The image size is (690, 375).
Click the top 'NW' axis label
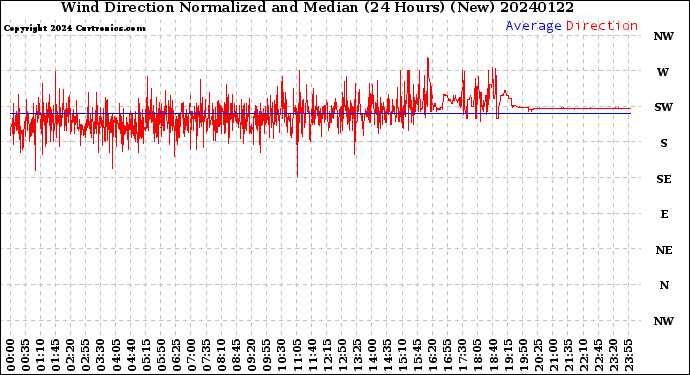[x=663, y=36]
